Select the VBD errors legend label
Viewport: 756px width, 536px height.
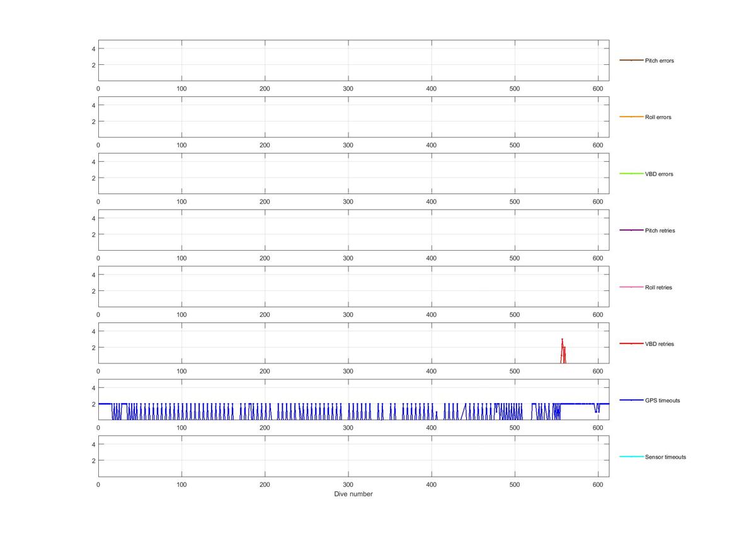point(659,174)
